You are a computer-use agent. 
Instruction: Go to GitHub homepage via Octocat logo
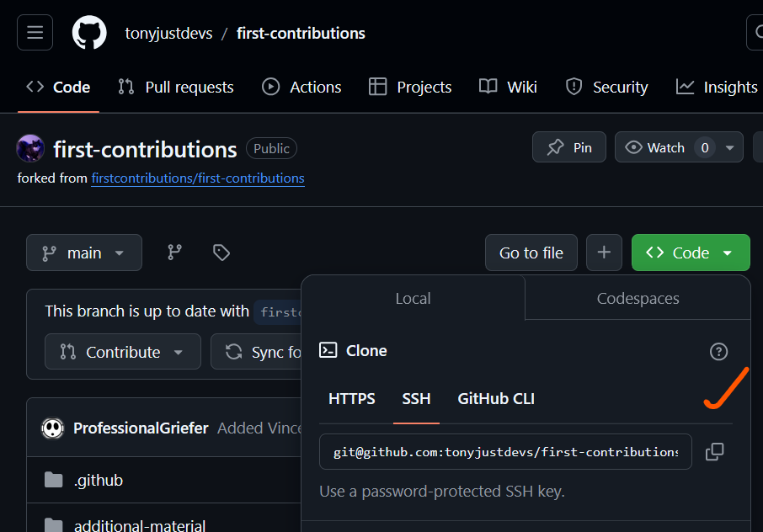pyautogui.click(x=89, y=33)
